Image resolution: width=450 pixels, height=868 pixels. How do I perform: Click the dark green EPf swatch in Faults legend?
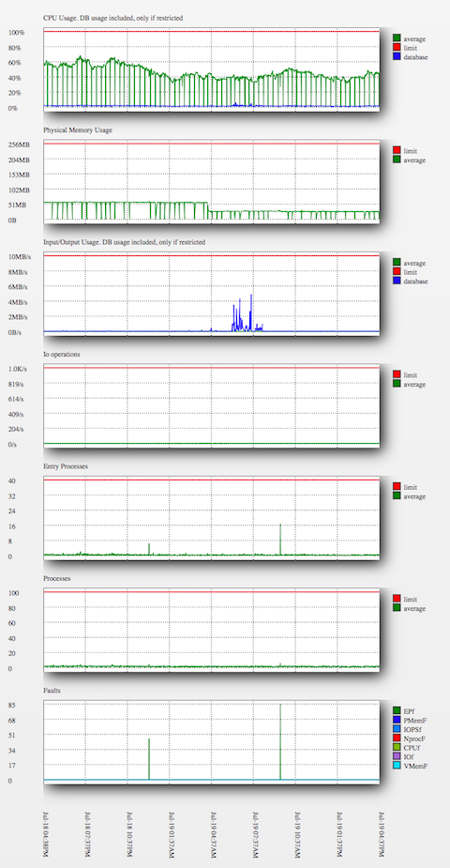click(397, 710)
